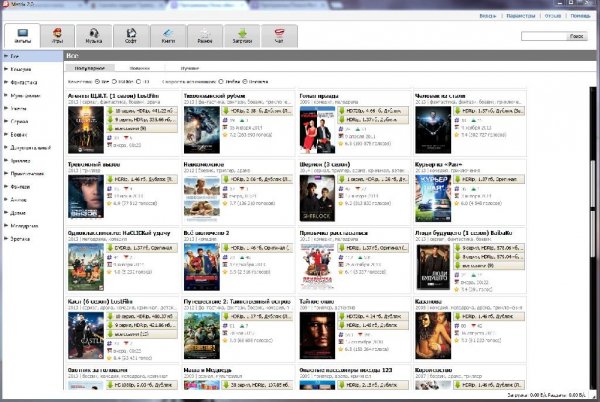Open the Софт section icon
Viewport: 600px width, 402px height.
point(131,36)
